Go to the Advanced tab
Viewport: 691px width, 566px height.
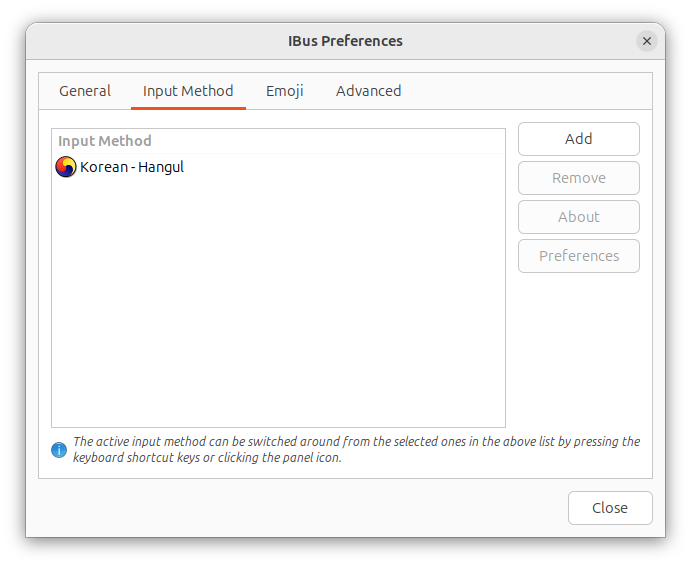(x=368, y=91)
